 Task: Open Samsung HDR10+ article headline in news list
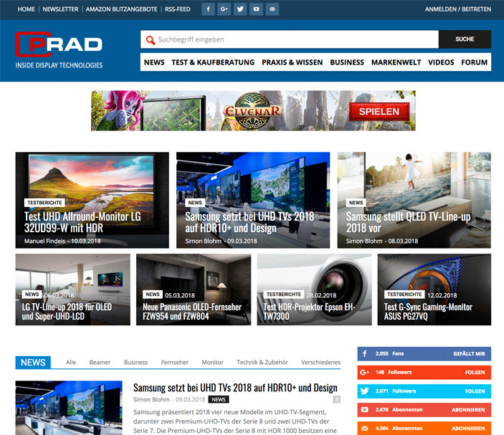tap(235, 388)
